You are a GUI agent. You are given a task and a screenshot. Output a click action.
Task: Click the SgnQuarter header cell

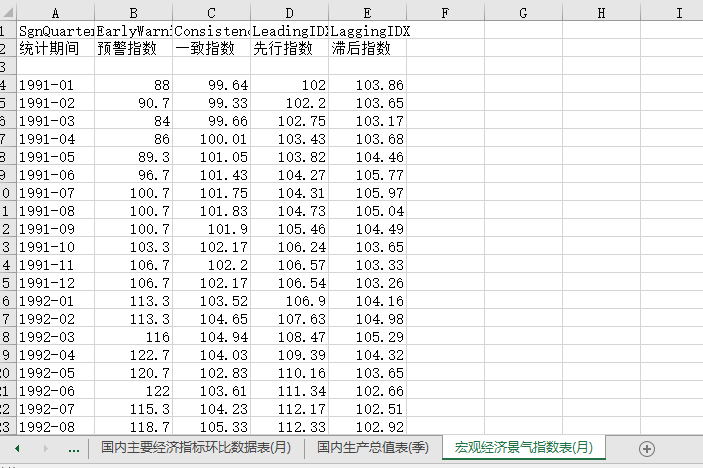coord(56,30)
